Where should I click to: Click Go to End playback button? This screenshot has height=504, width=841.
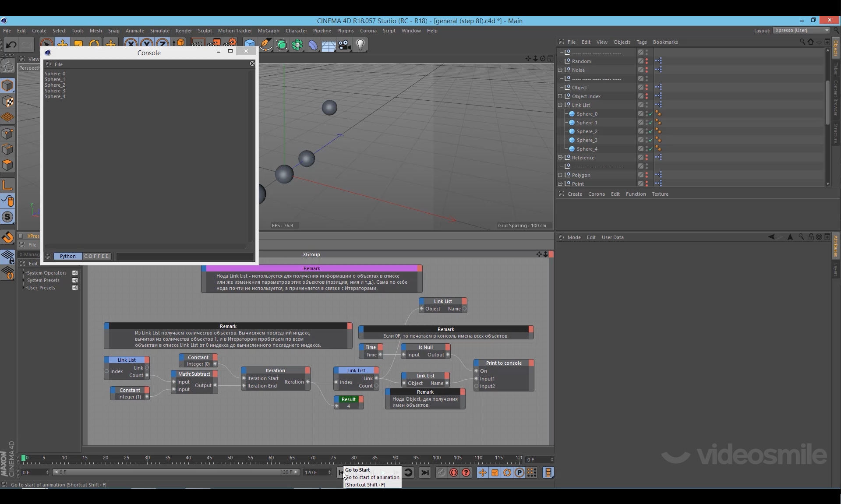click(x=424, y=472)
